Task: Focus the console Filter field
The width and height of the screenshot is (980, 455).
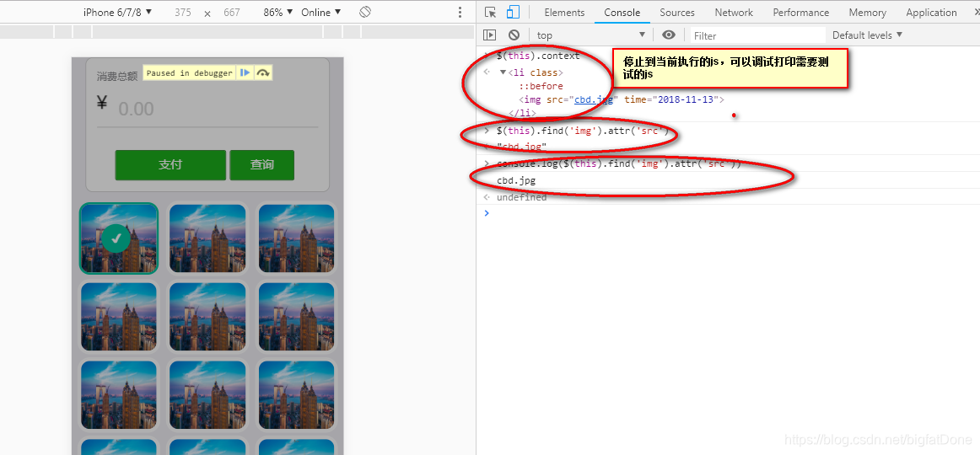Action: coord(758,35)
